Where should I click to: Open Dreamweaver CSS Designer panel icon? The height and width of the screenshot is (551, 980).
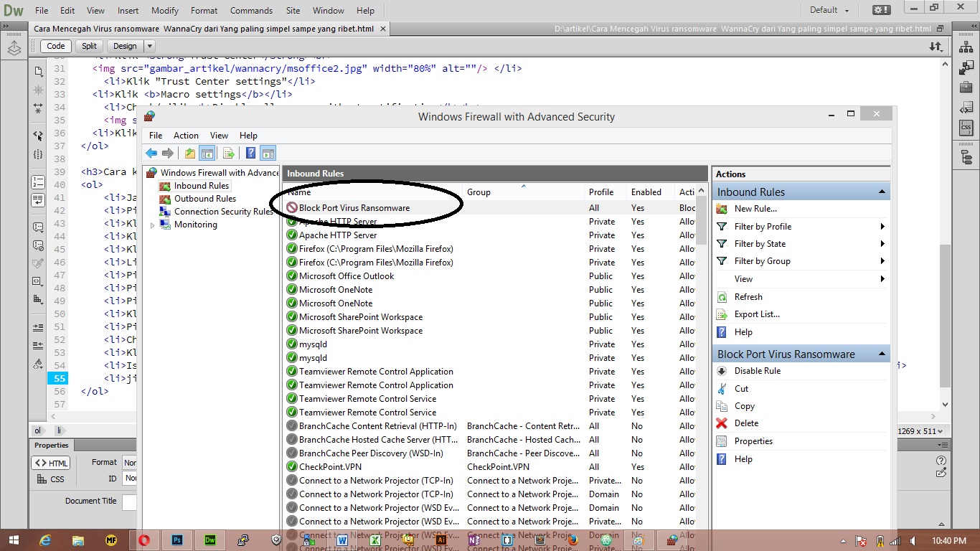click(x=966, y=128)
